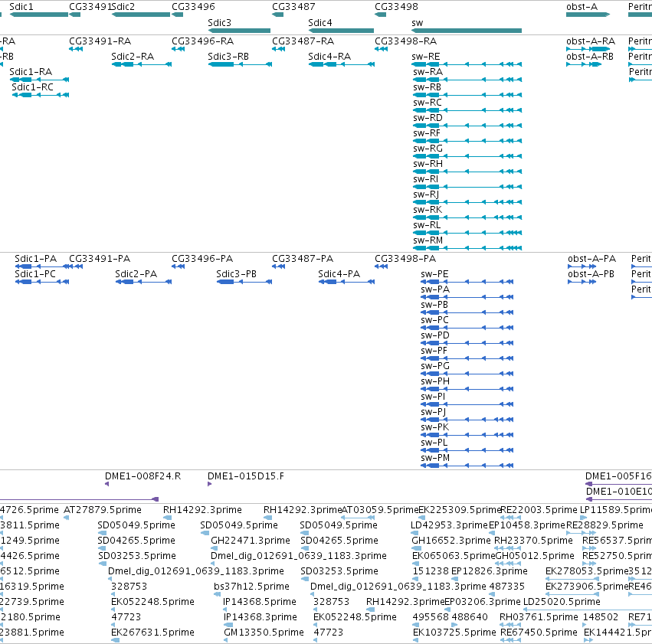Click BAC end DME1-015D15.F

(210, 484)
